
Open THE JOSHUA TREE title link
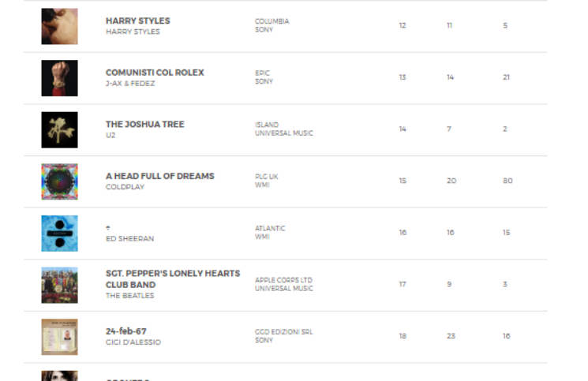tap(144, 125)
